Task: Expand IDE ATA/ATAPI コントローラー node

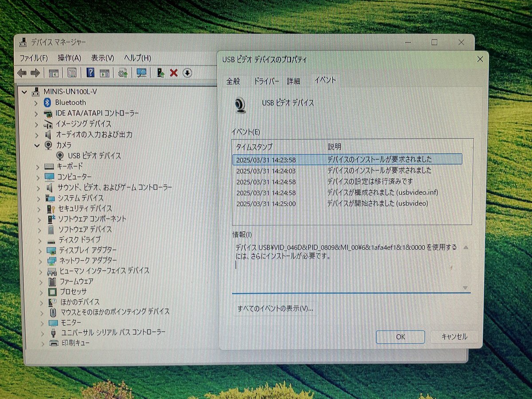Action: point(36,113)
